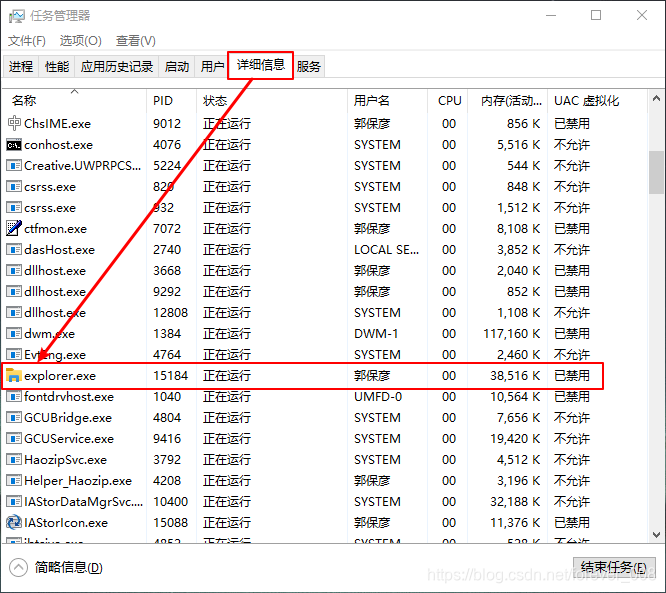
Task: Sort by the 内存(活动...) column header
Action: [508, 101]
